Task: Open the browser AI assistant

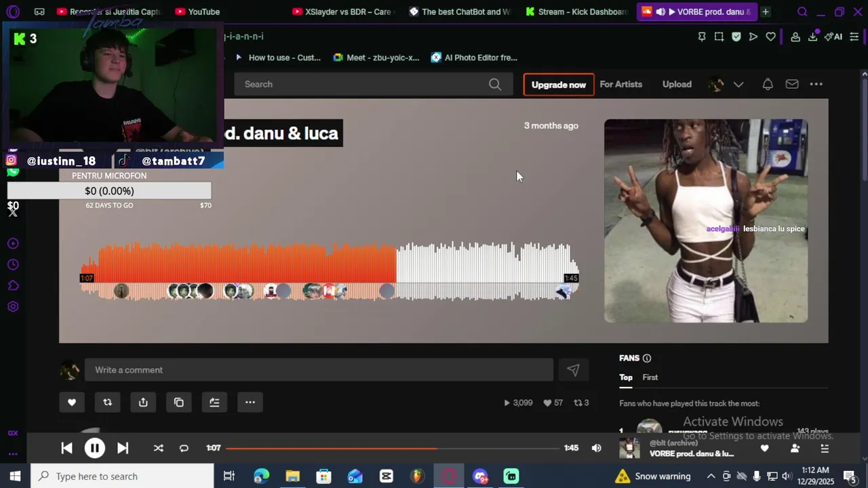Action: pos(833,37)
